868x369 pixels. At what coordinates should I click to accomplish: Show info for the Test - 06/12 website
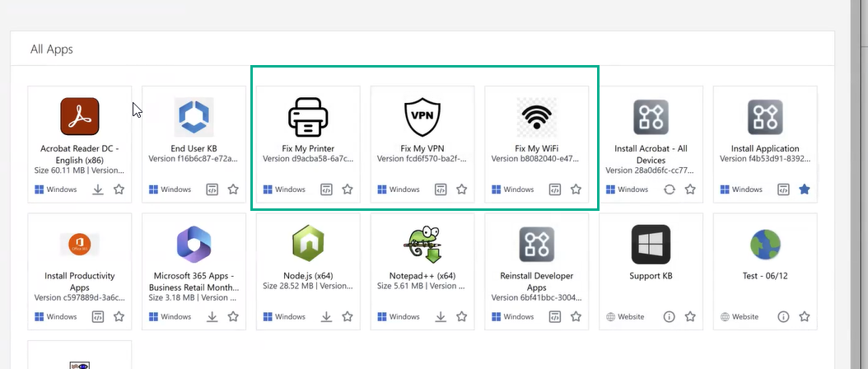783,317
